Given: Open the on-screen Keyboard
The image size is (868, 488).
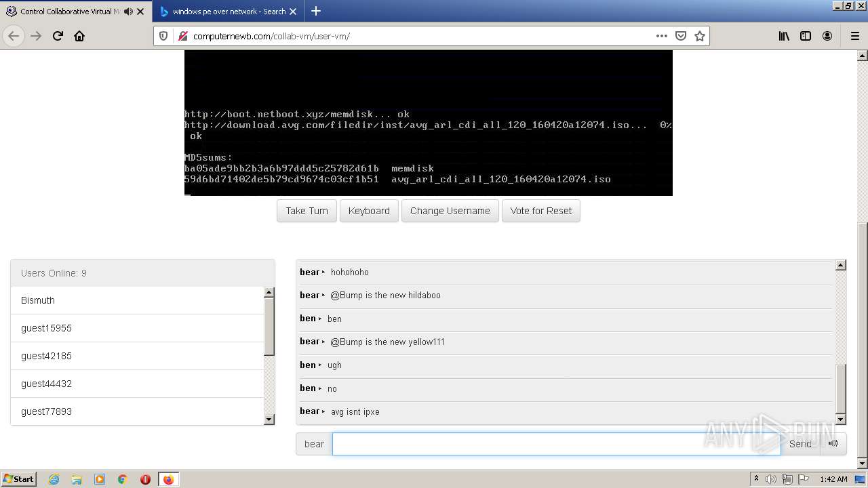Looking at the screenshot, I should (369, 211).
